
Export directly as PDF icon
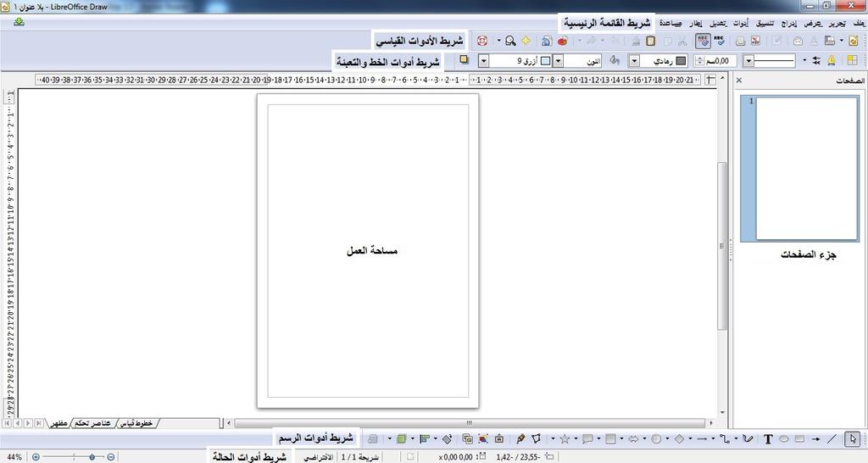pos(755,41)
